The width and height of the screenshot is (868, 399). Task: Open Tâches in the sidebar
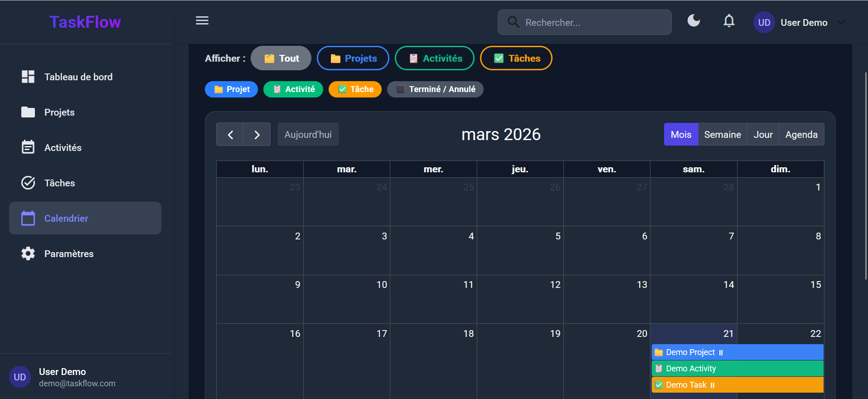click(85, 183)
